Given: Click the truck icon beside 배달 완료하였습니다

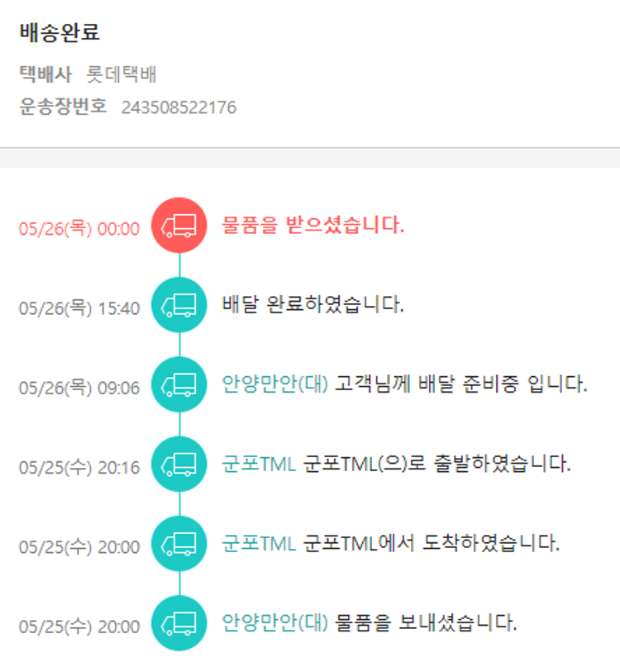Looking at the screenshot, I should tap(179, 305).
